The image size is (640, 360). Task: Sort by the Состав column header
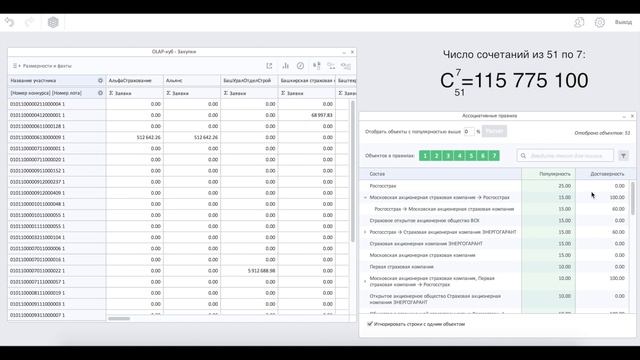440,174
